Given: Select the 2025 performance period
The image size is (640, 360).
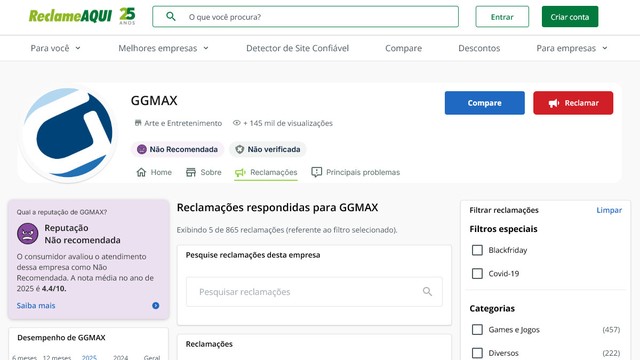Looking at the screenshot, I should click(89, 357).
